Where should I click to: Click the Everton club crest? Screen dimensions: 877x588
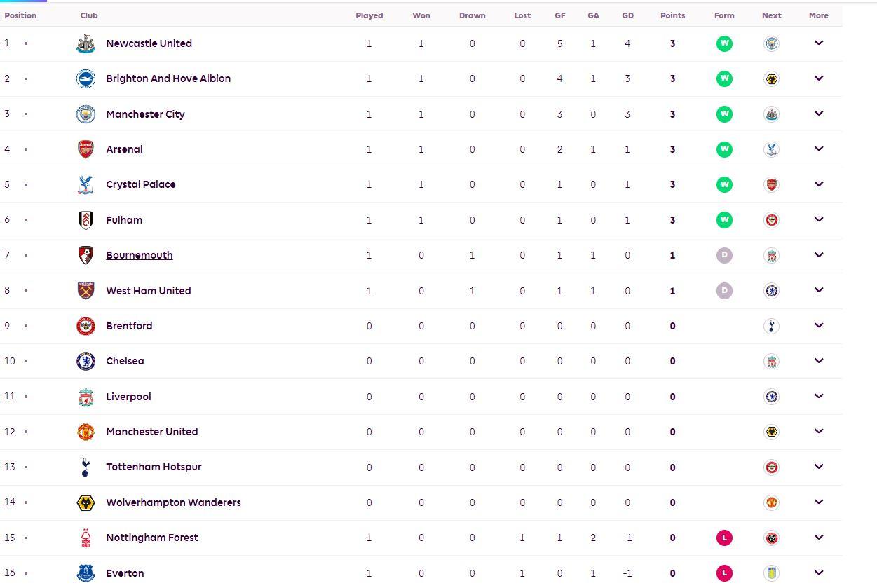click(x=86, y=573)
